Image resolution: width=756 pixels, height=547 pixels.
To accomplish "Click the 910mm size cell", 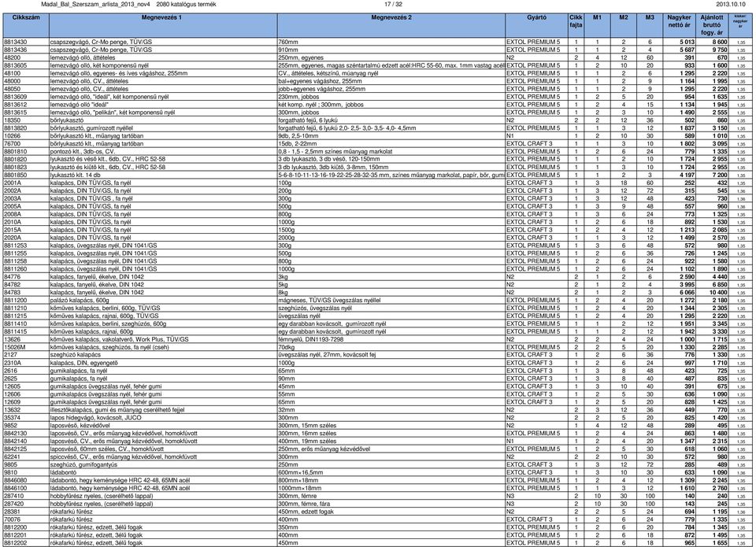I will 288,50.
